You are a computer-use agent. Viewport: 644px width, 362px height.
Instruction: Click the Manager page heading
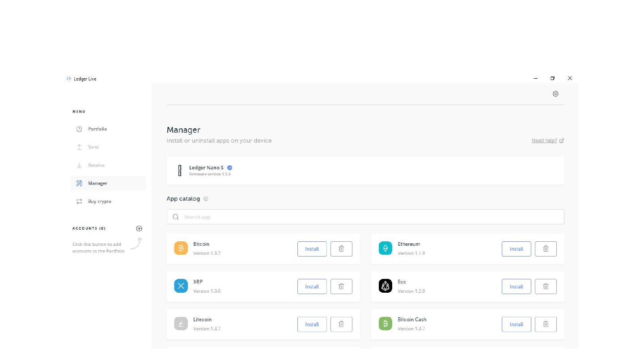click(183, 130)
